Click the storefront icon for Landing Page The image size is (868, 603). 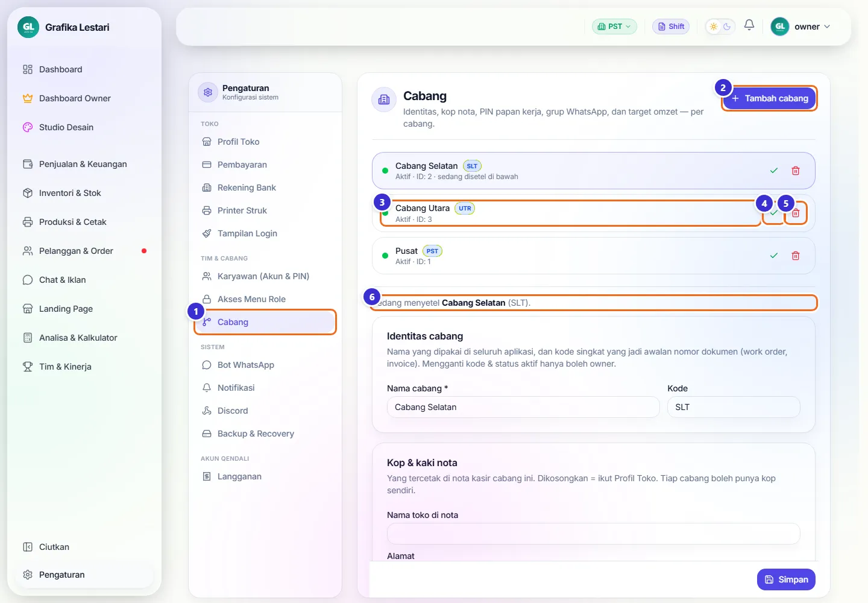pos(28,309)
